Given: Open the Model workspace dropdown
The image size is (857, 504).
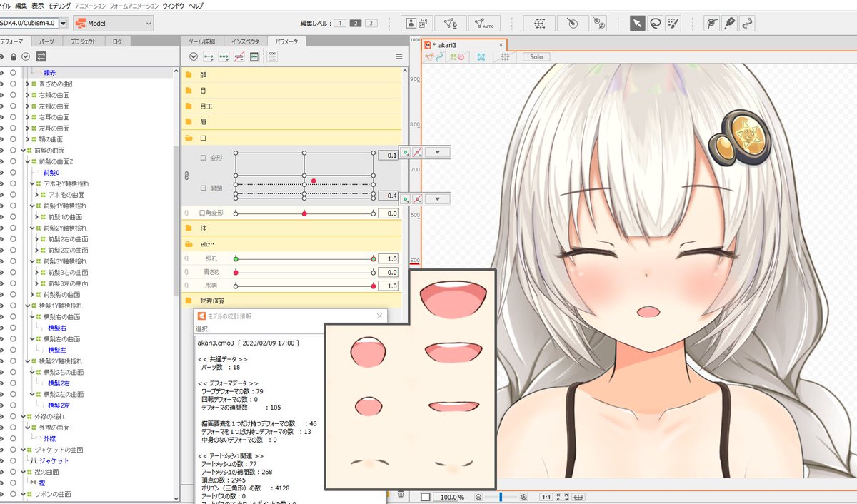Looking at the screenshot, I should pyautogui.click(x=114, y=24).
